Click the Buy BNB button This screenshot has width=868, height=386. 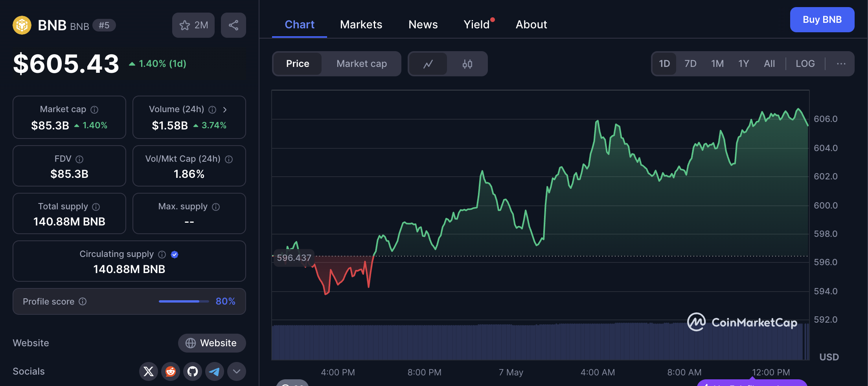(822, 20)
